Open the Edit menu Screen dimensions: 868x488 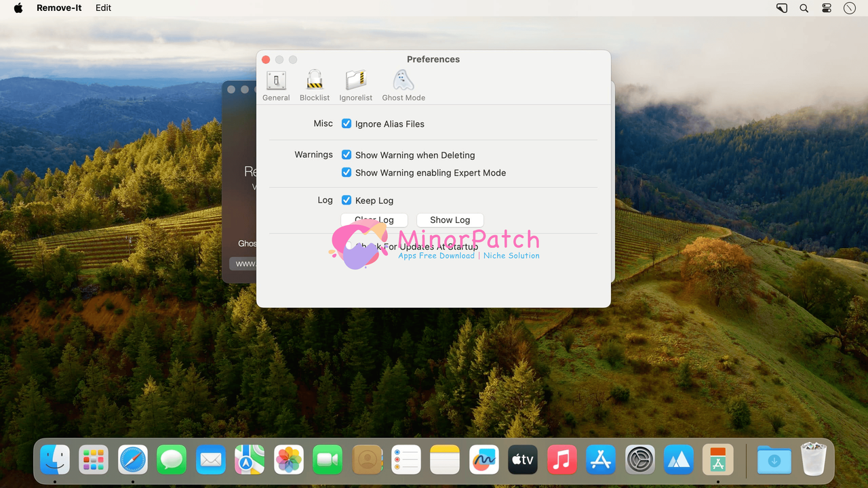point(104,8)
